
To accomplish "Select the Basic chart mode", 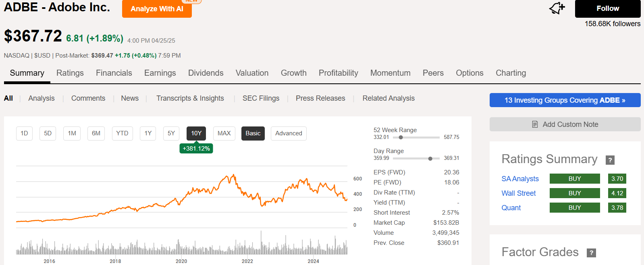I will 253,133.
